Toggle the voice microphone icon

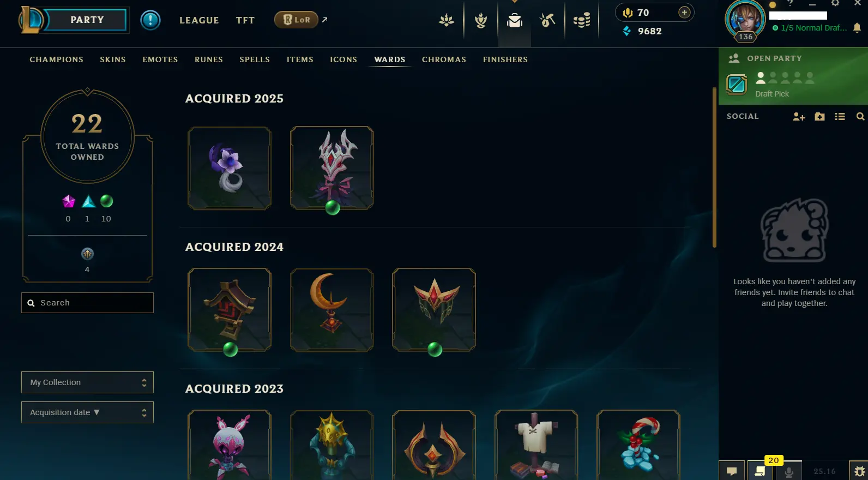click(x=789, y=471)
